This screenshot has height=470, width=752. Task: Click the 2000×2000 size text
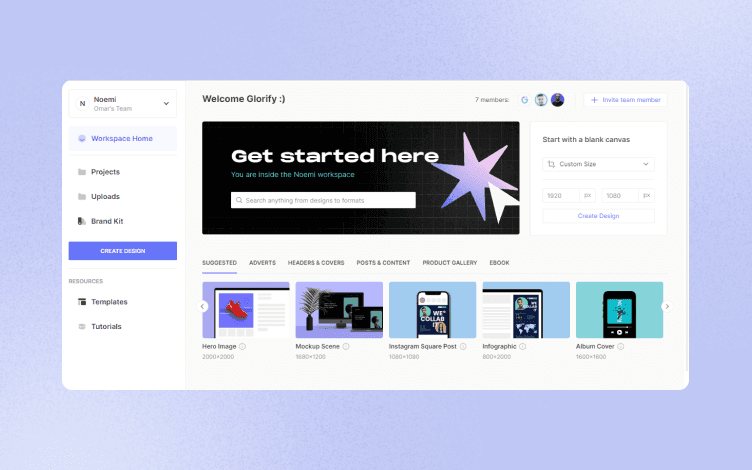click(x=218, y=357)
